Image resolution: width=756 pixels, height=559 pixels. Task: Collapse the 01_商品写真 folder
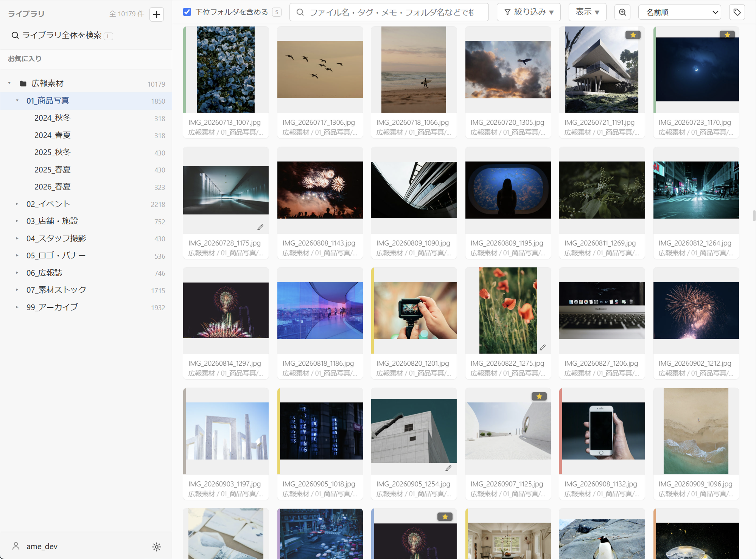pos(17,101)
